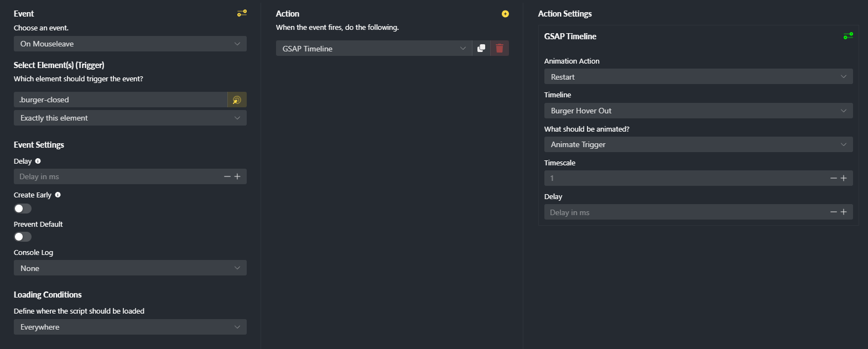This screenshot has width=868, height=349.
Task: Select timeline from Burger Hover Out dropdown
Action: point(698,111)
